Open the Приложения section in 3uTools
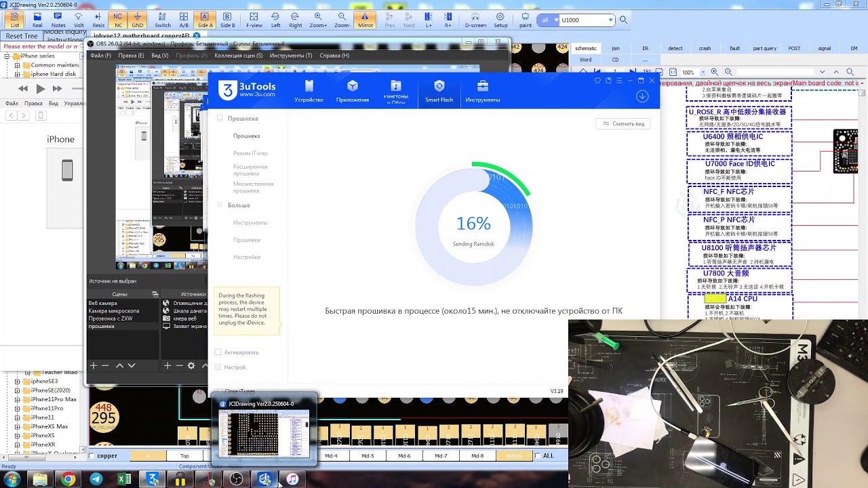868x488 pixels. tap(353, 91)
